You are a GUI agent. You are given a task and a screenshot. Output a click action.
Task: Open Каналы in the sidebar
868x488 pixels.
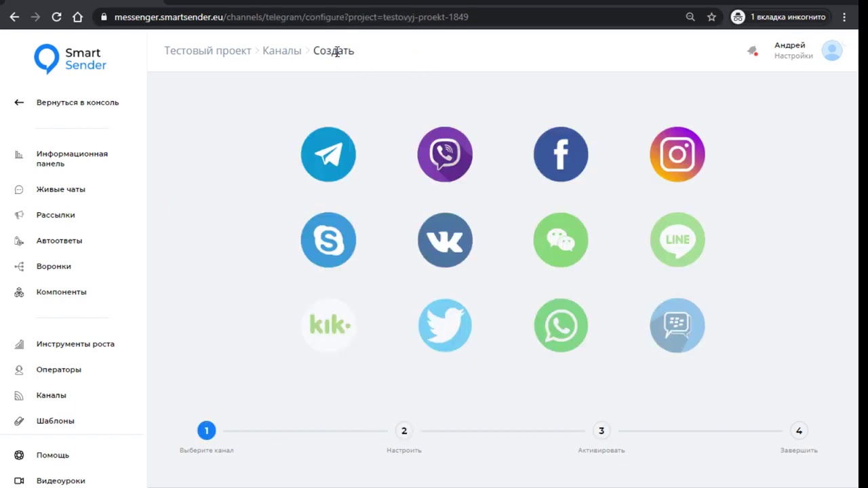pos(41,395)
